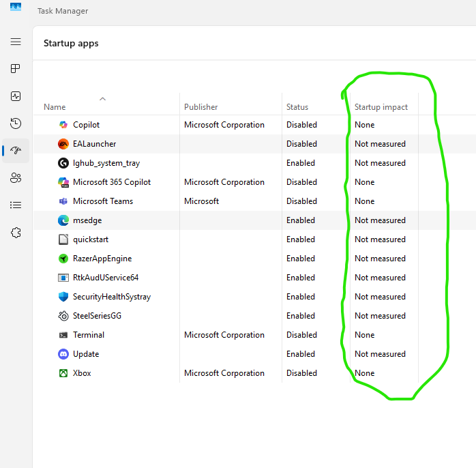Sort by Name column header
The width and height of the screenshot is (476, 468).
[x=55, y=107]
